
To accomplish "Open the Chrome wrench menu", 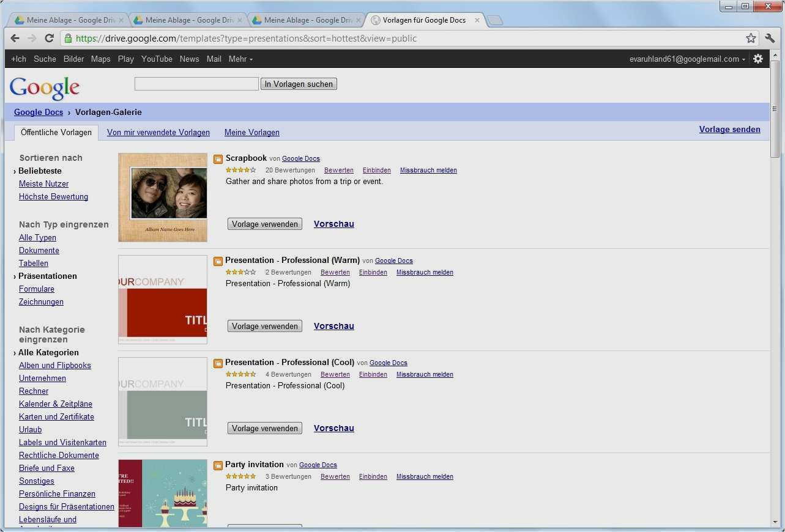I will (770, 39).
